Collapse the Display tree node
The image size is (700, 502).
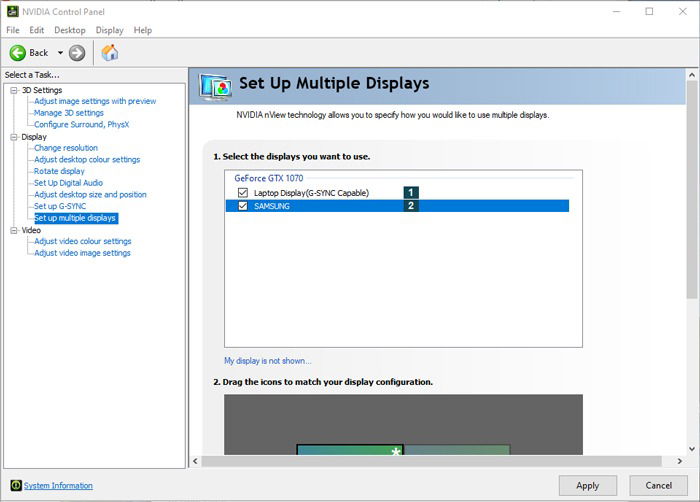tap(14, 137)
